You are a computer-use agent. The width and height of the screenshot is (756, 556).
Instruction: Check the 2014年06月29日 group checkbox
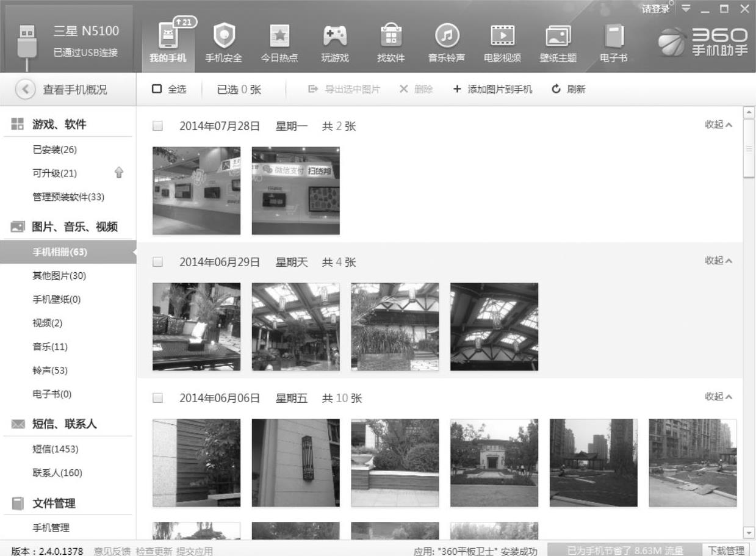(x=157, y=262)
